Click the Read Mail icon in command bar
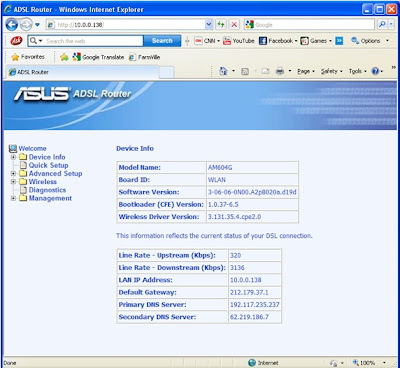Viewport: 400px width, 368px height. pos(265,71)
